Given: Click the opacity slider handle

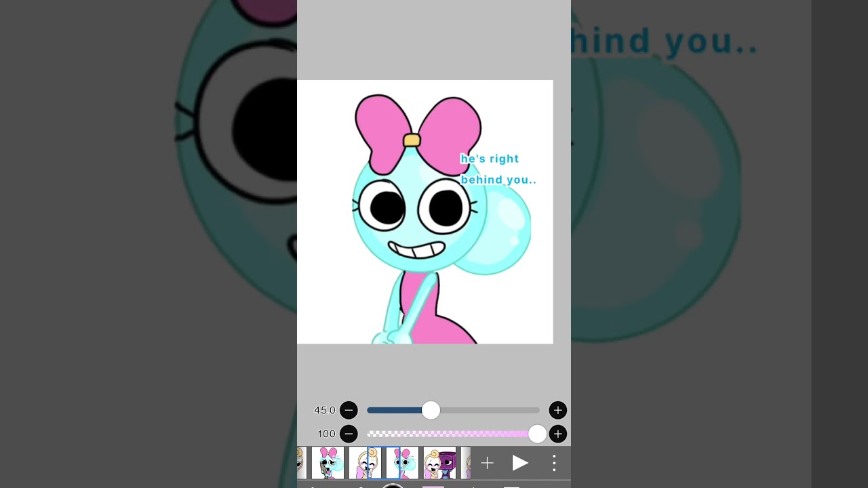Looking at the screenshot, I should [537, 434].
